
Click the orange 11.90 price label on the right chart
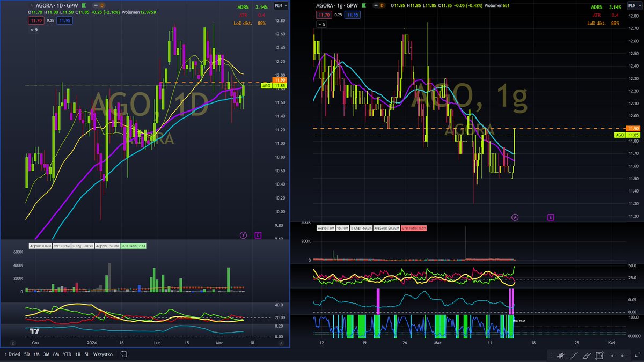click(633, 128)
